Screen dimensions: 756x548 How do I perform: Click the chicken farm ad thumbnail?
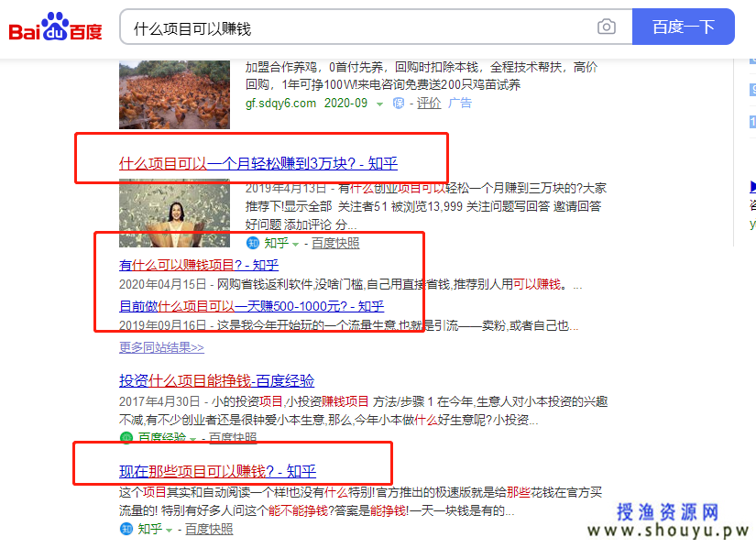(174, 94)
